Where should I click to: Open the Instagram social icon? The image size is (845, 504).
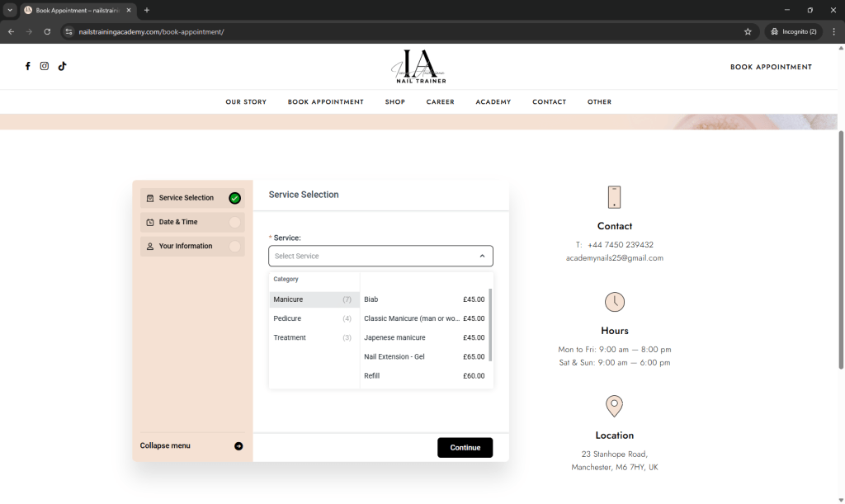point(45,66)
